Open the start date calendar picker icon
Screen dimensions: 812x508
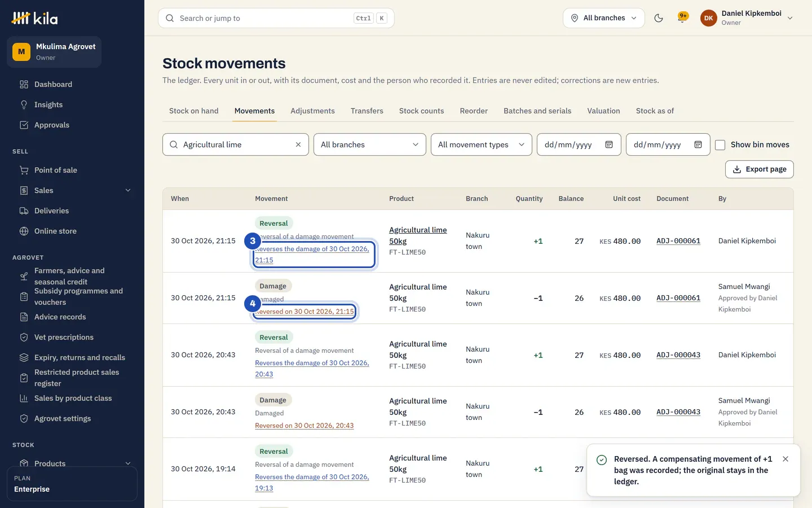tap(609, 144)
